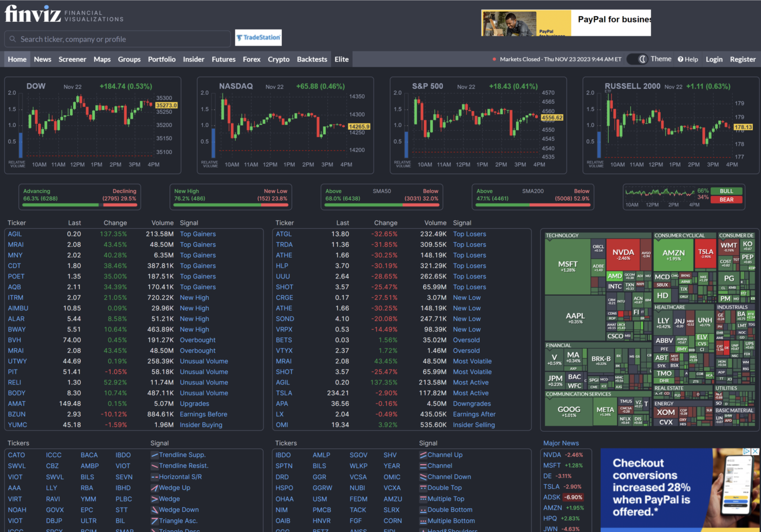
Task: Click the Register link
Action: 743,59
